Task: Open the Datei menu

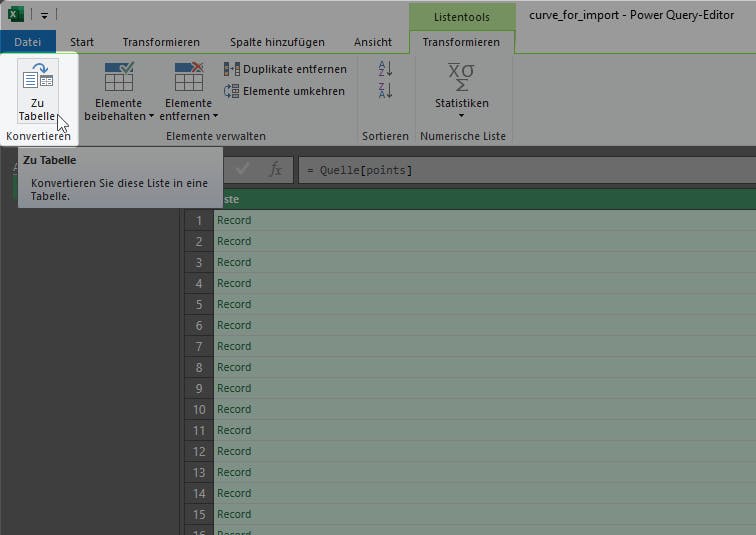Action: (27, 42)
